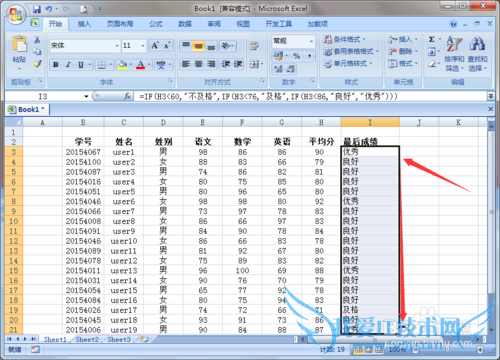Save workbook via quick access toolbar

pos(37,9)
